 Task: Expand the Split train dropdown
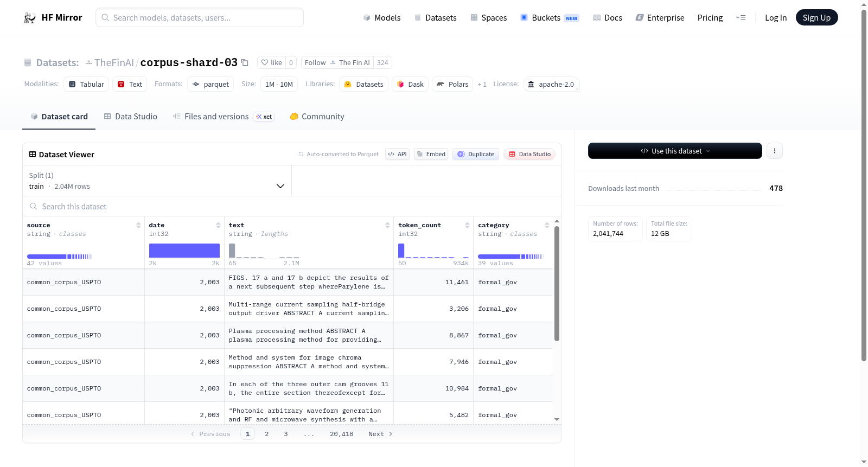(157, 181)
